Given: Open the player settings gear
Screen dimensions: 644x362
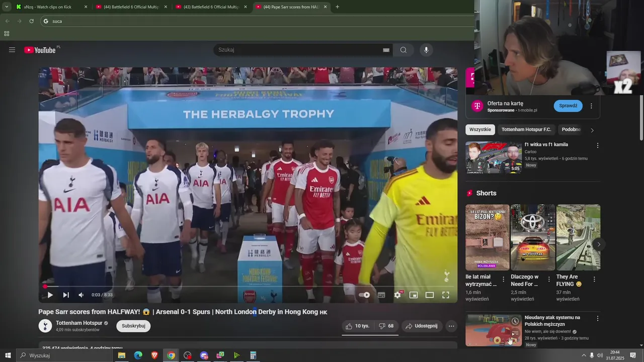Looking at the screenshot, I should click(x=397, y=295).
